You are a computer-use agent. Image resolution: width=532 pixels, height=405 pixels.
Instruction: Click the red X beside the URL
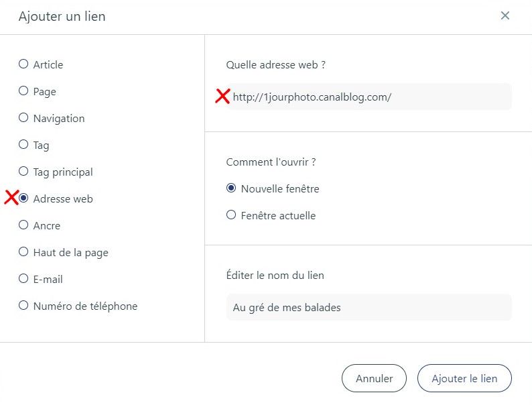(222, 96)
